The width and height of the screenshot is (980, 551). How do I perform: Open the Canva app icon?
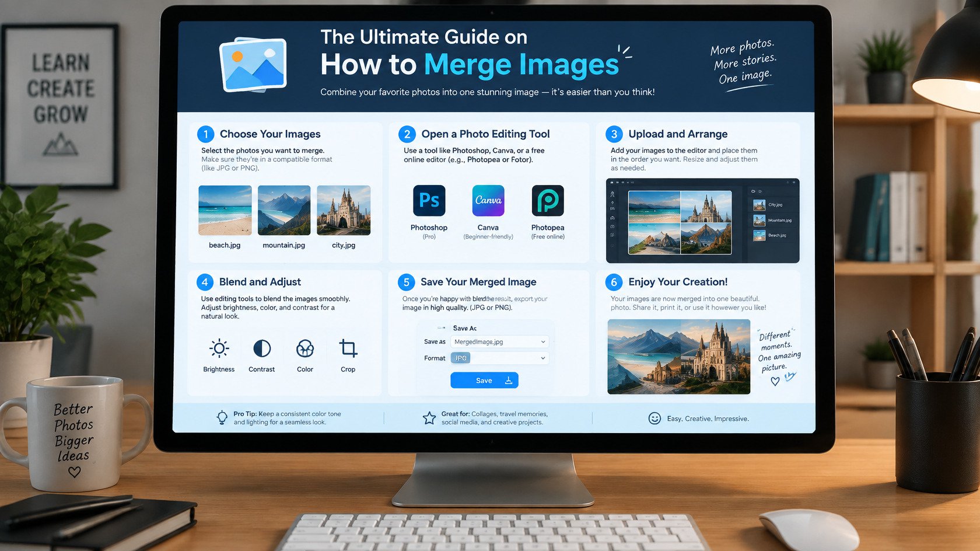coord(488,200)
